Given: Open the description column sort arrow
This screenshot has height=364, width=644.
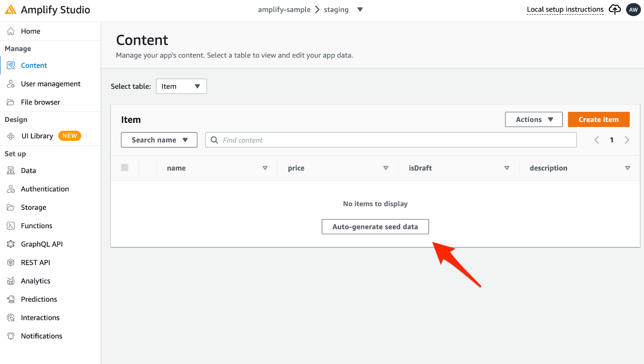Looking at the screenshot, I should pyautogui.click(x=627, y=168).
